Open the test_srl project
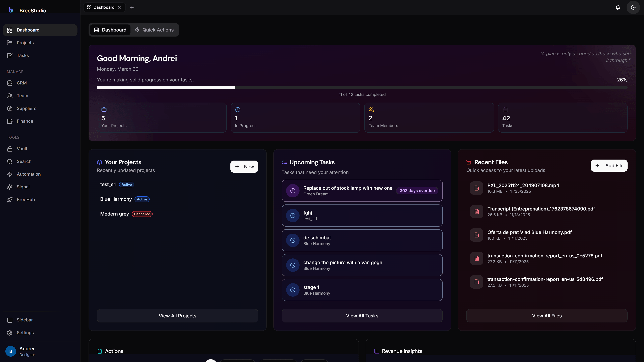644x362 pixels. click(x=177, y=184)
